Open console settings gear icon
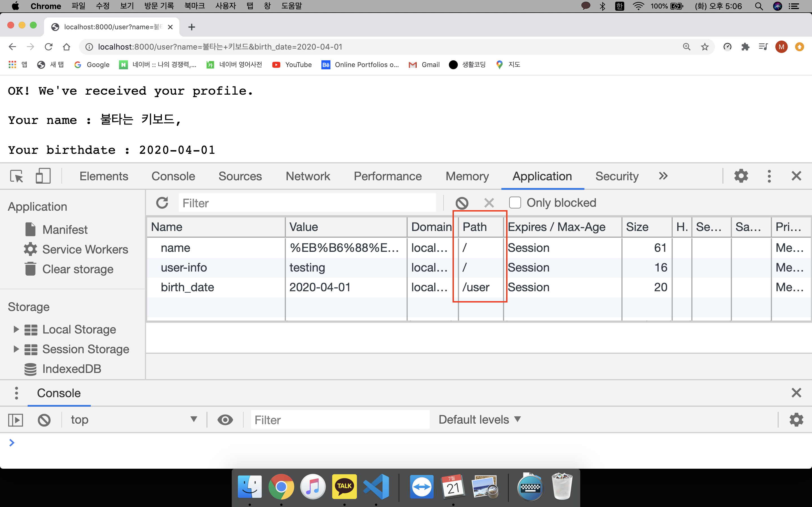 (x=796, y=420)
